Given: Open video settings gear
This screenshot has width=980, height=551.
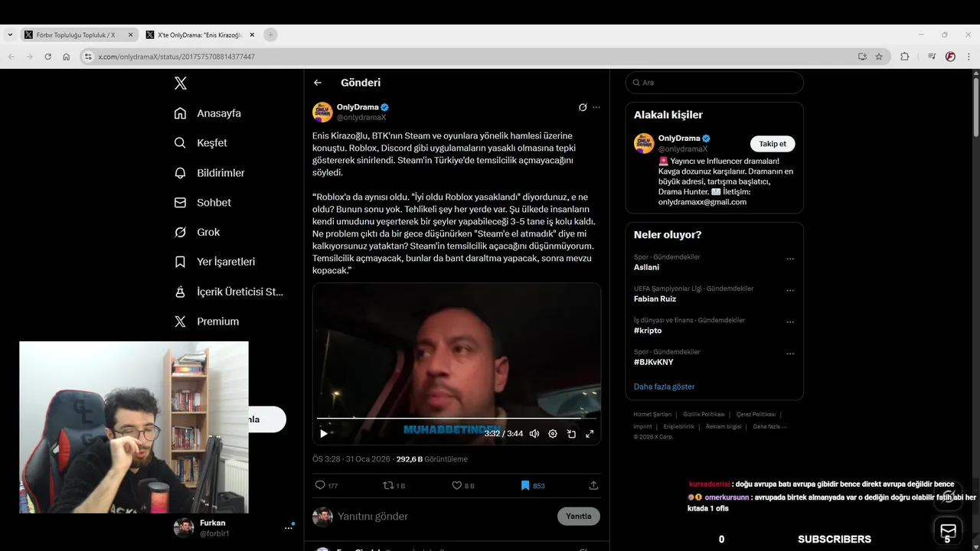Looking at the screenshot, I should point(553,434).
